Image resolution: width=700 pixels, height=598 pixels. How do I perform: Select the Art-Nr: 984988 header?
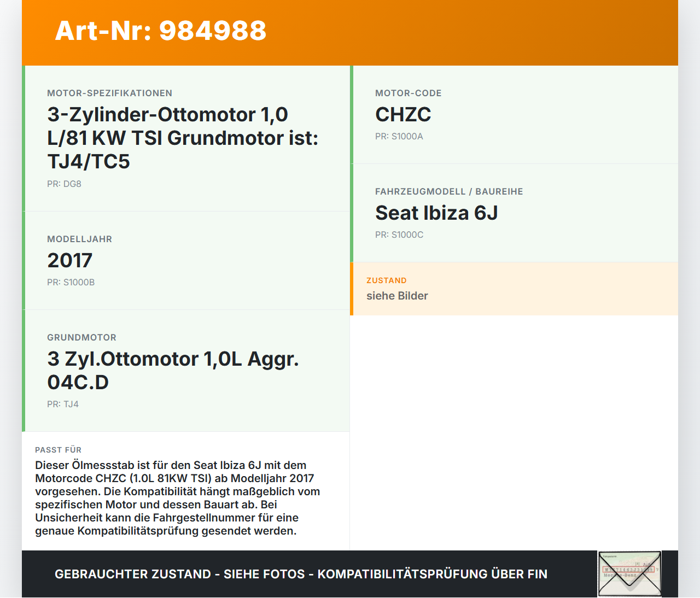click(x=160, y=31)
